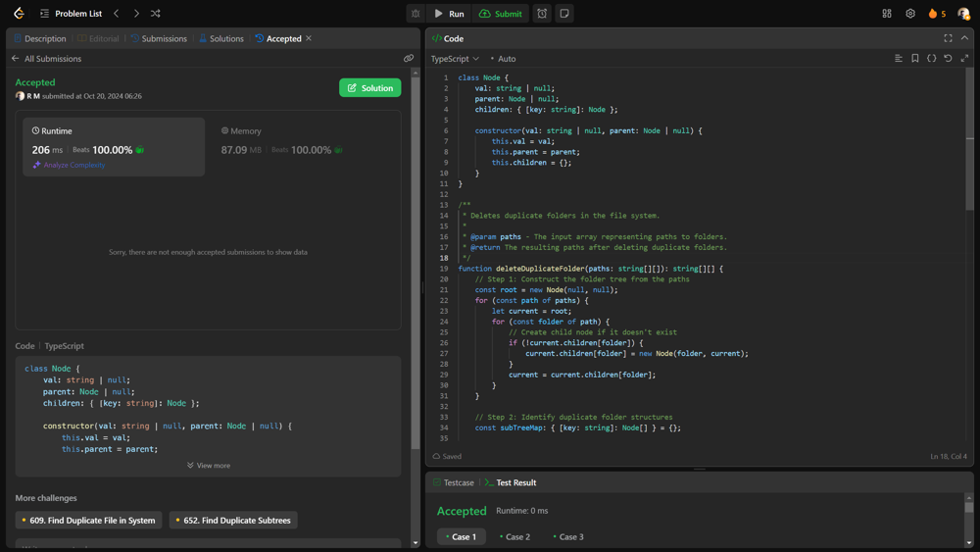Reset code with the undo arrow icon
The height and width of the screenshot is (552, 980).
(948, 59)
